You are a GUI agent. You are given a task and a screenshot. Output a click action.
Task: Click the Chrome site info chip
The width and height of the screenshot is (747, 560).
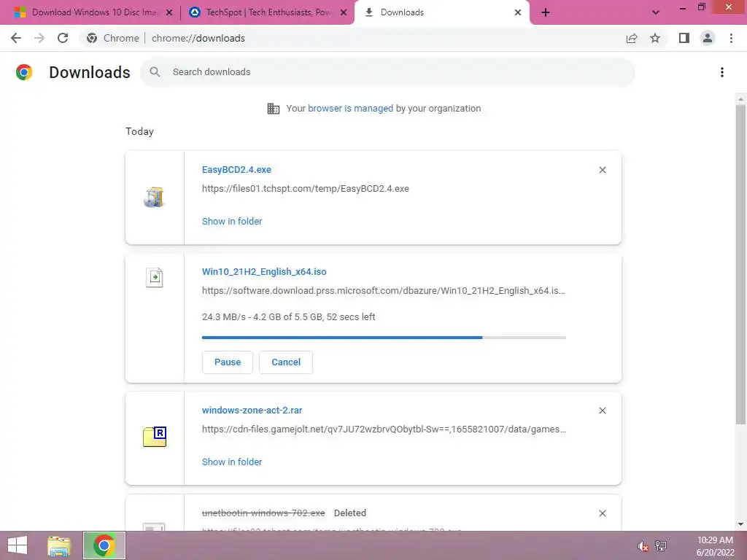(113, 38)
